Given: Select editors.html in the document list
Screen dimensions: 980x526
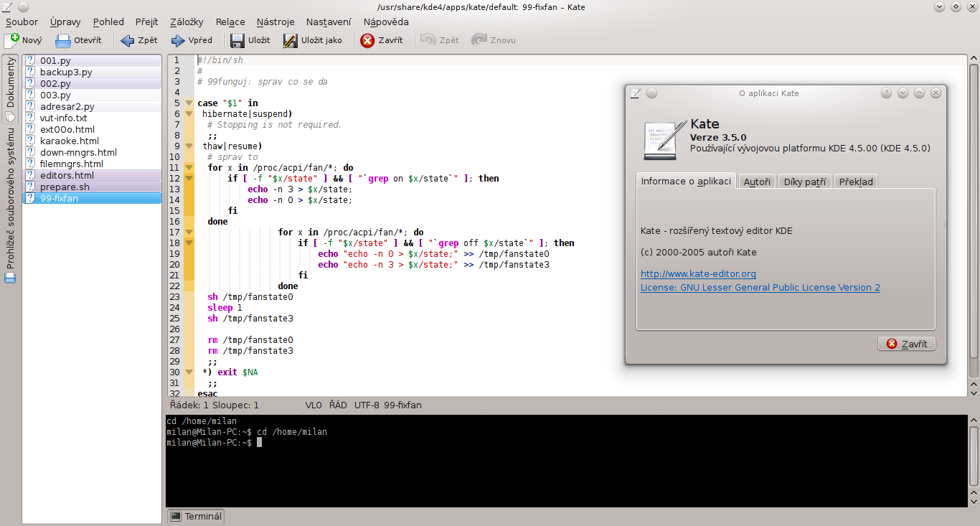Looking at the screenshot, I should pyautogui.click(x=93, y=176).
